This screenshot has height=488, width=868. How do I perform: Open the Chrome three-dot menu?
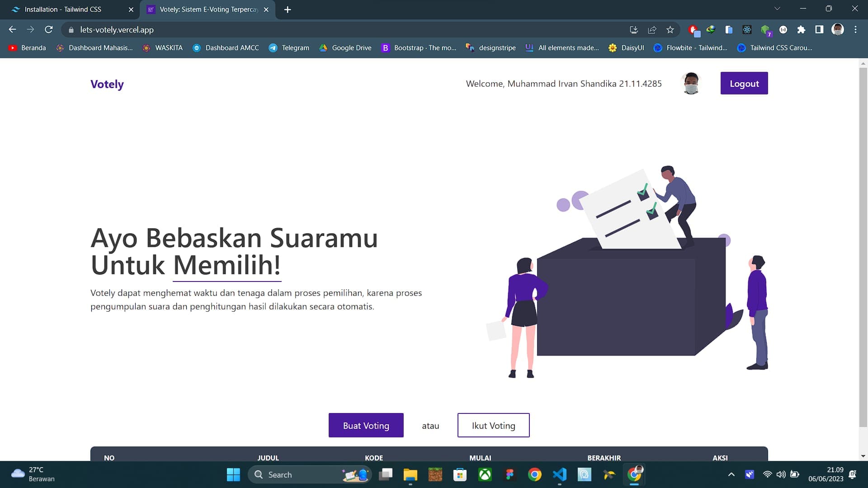coord(855,30)
